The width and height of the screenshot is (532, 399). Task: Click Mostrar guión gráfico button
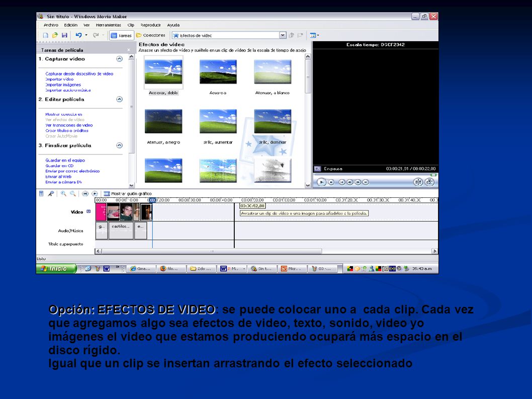click(x=128, y=194)
